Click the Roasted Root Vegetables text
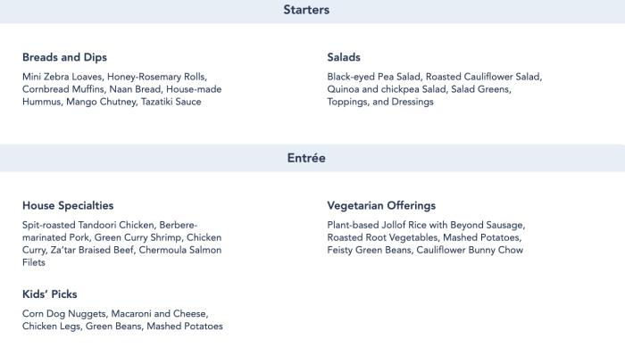Screen dimensions: 625x364 point(382,237)
